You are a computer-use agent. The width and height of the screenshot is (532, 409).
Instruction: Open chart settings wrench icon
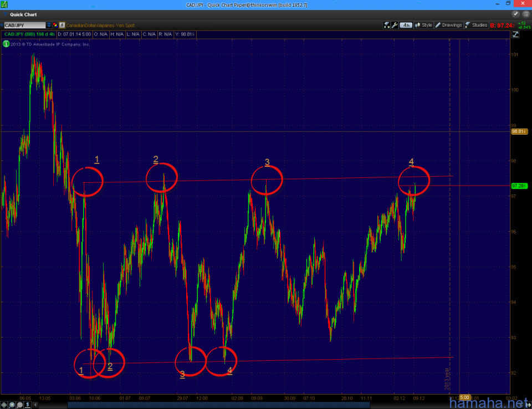click(395, 25)
